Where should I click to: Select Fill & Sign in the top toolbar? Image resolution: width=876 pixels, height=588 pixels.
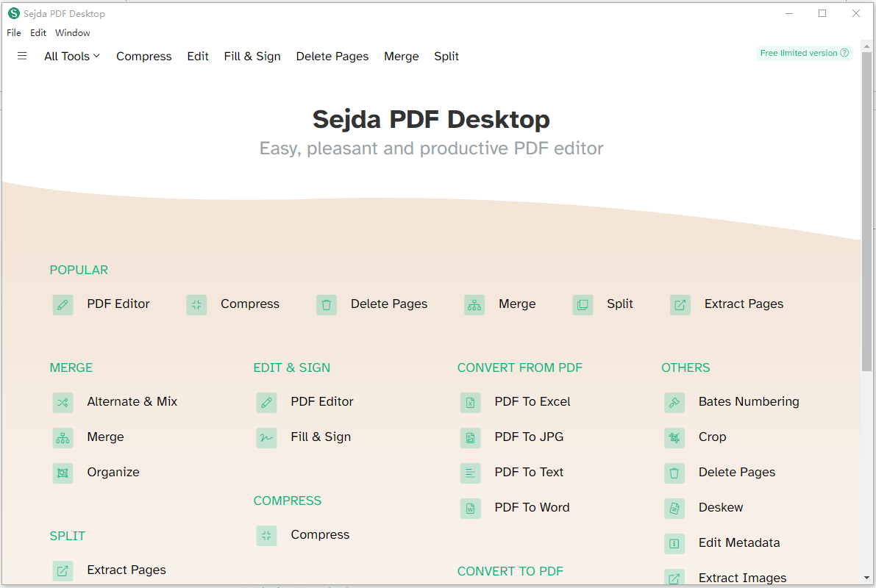click(252, 57)
